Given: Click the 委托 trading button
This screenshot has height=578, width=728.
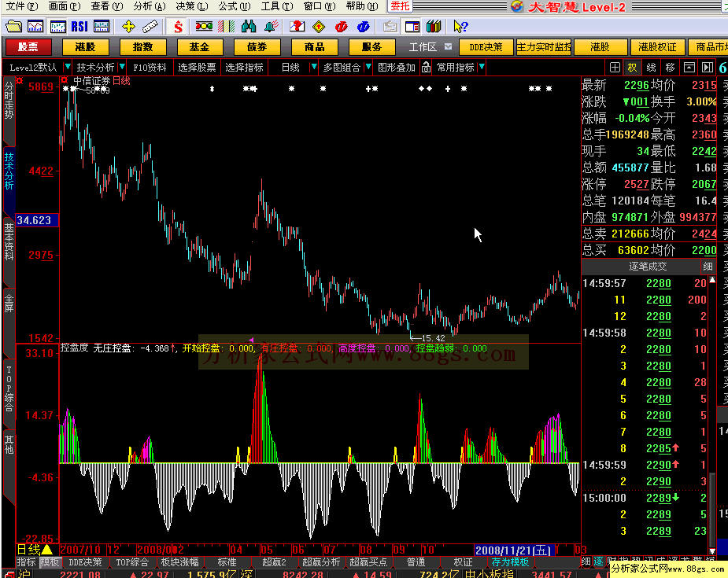Looking at the screenshot, I should click(x=400, y=6).
